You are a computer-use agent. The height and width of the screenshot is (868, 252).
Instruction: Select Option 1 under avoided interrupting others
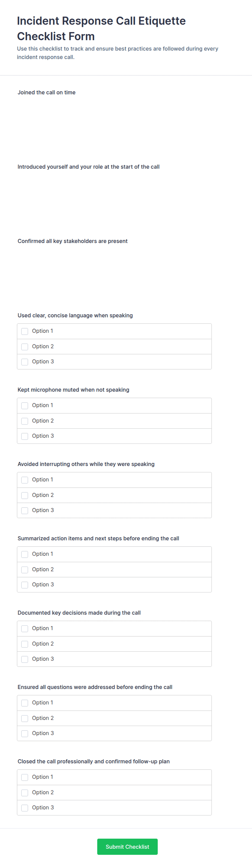coord(25,480)
